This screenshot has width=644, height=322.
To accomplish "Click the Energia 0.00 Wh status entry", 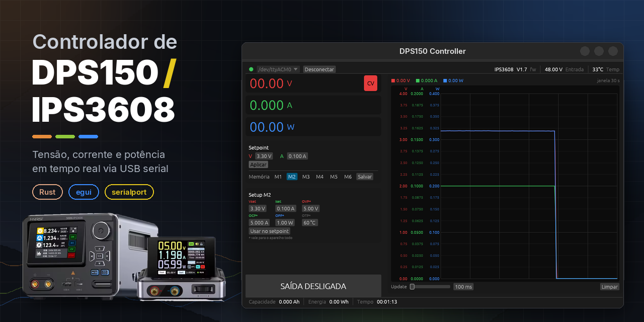I will pyautogui.click(x=329, y=302).
